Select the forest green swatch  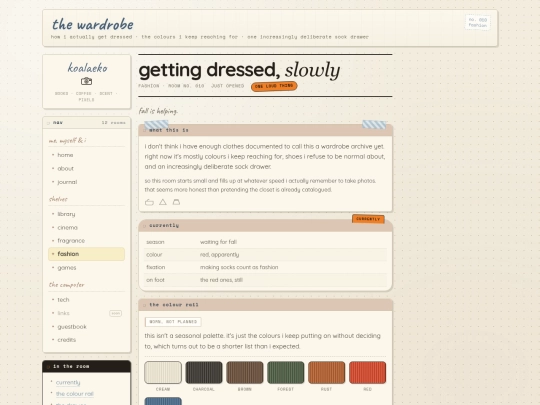[286, 372]
